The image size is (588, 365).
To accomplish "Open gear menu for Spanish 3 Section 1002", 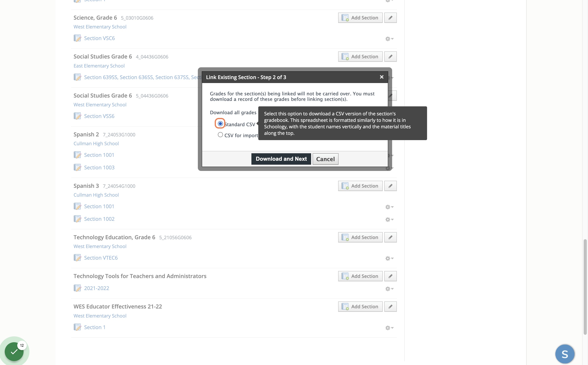I will 389,220.
